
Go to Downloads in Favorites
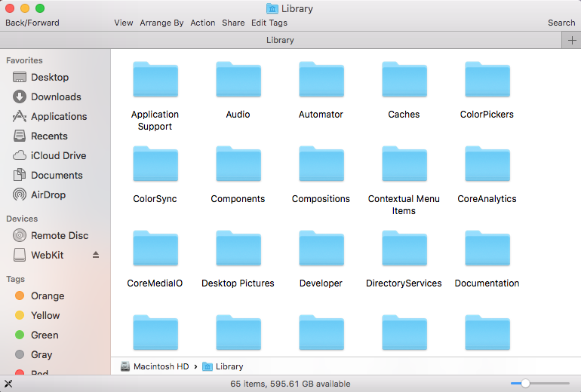point(56,96)
